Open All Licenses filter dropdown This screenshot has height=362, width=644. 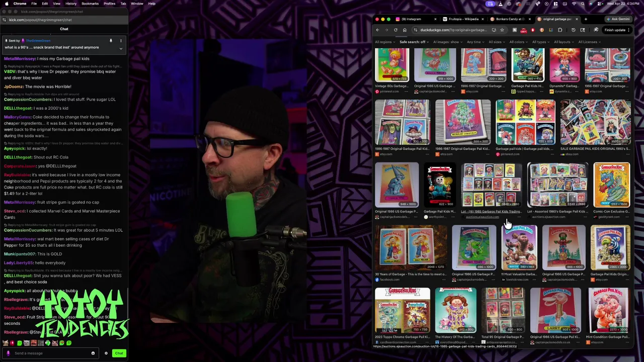click(x=589, y=42)
